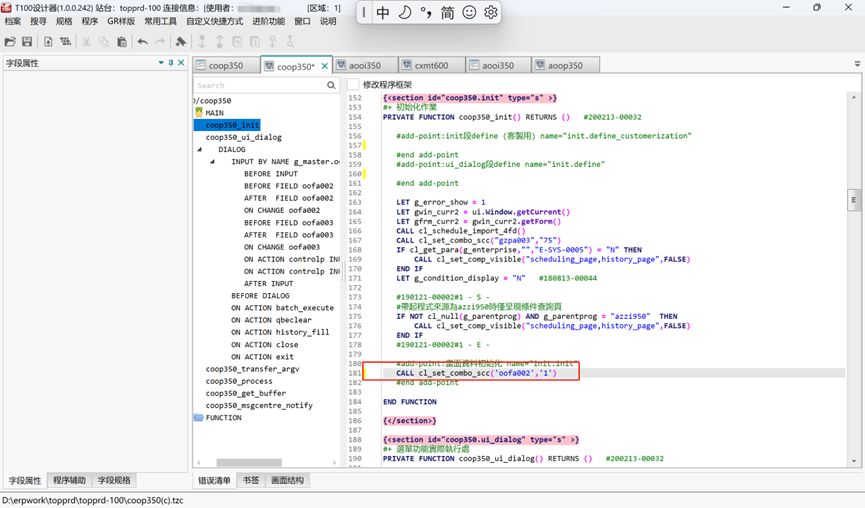The width and height of the screenshot is (865, 508).
Task: Click the IME half-moon width icon
Action: (x=404, y=13)
